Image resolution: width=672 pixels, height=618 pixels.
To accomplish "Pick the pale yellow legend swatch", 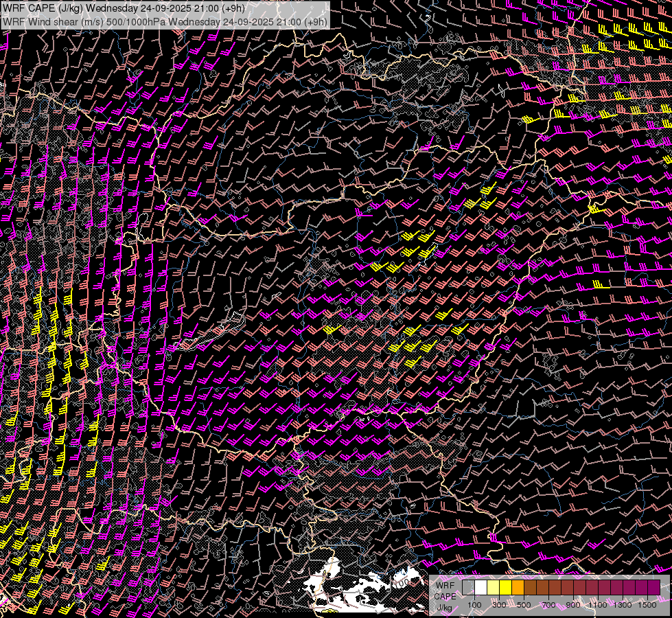I will click(493, 588).
